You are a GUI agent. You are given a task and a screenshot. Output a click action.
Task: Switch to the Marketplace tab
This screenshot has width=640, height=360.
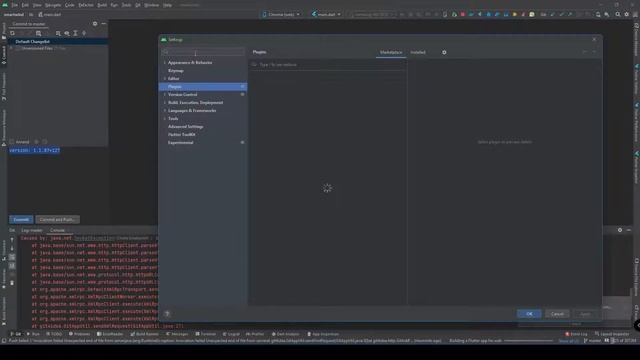coord(391,52)
